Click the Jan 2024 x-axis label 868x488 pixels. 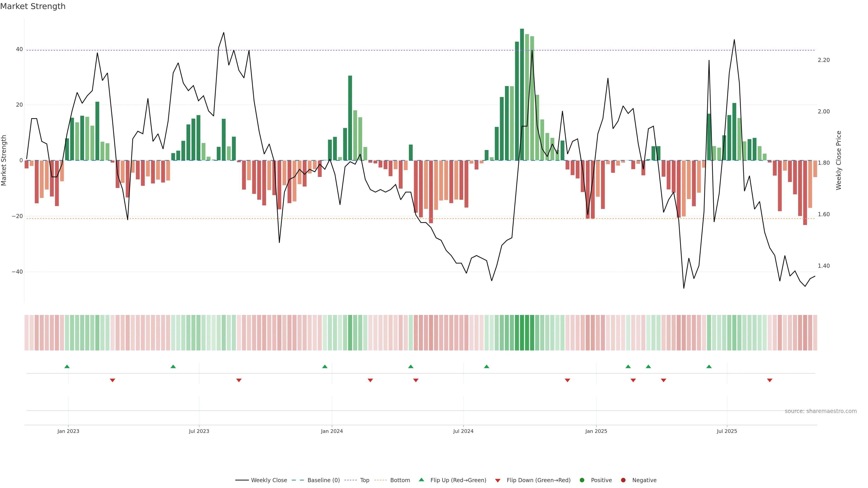pyautogui.click(x=332, y=431)
